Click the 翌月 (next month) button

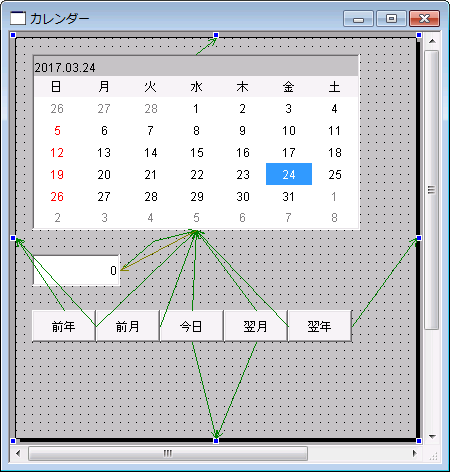pyautogui.click(x=256, y=326)
